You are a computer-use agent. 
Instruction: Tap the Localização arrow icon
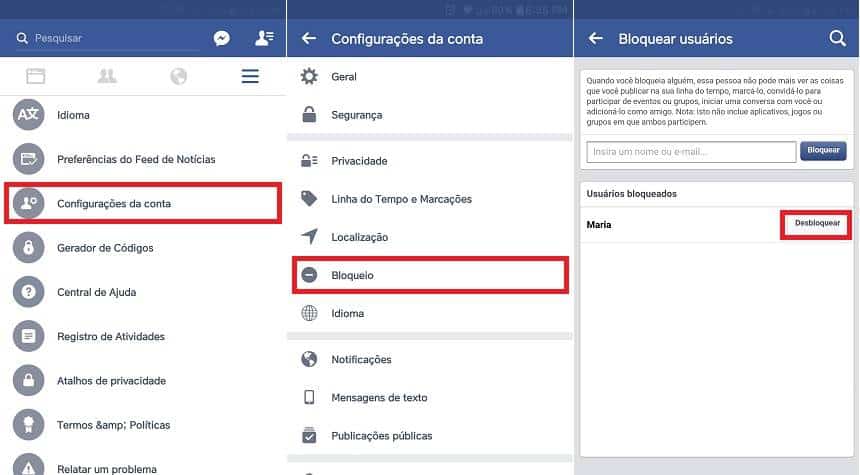click(309, 236)
